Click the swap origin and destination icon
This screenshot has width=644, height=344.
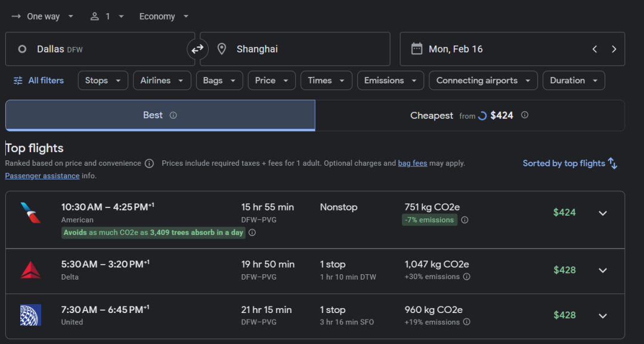click(197, 49)
